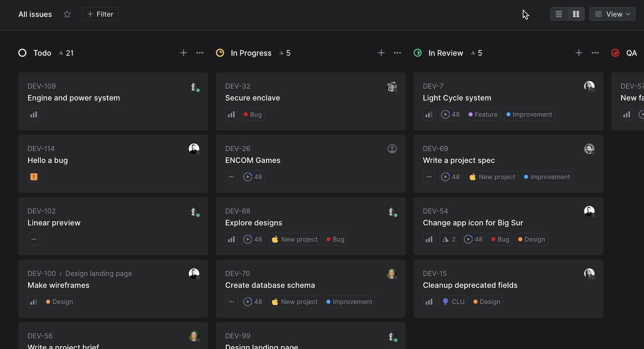Toggle the favorite star next to All issues
644x349 pixels.
[x=67, y=14]
